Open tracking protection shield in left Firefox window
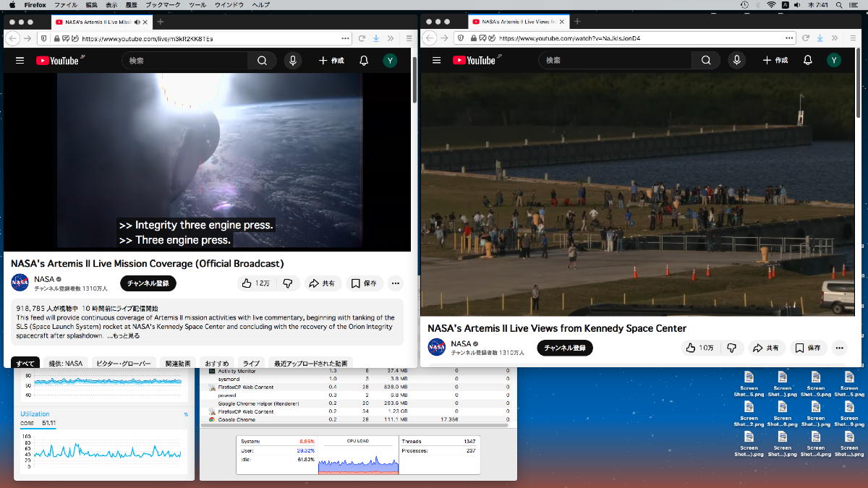The width and height of the screenshot is (868, 488). (x=43, y=38)
